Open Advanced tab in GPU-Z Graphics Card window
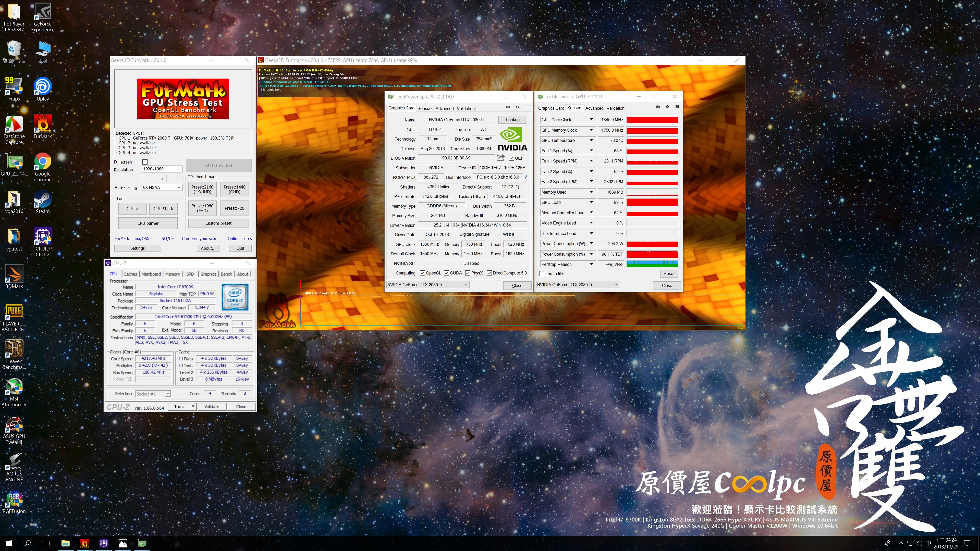Screen dimensions: 980x551 pos(444,108)
